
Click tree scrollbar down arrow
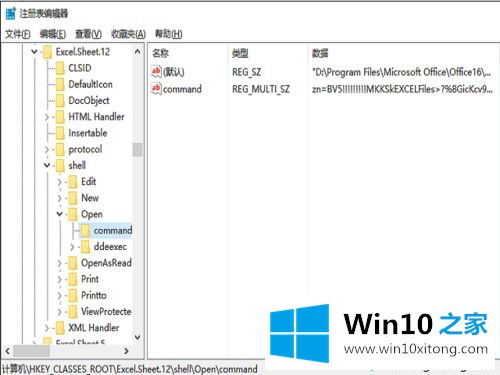click(x=137, y=337)
